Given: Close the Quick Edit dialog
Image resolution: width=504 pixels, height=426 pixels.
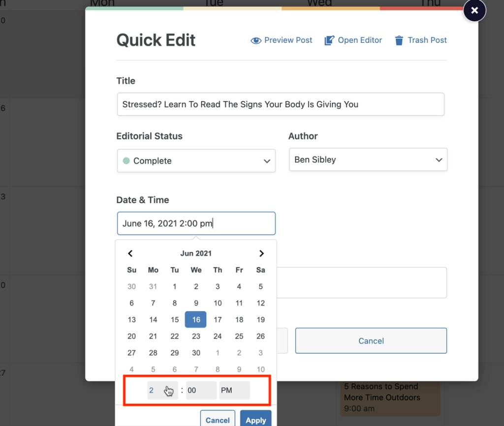Looking at the screenshot, I should (474, 10).
